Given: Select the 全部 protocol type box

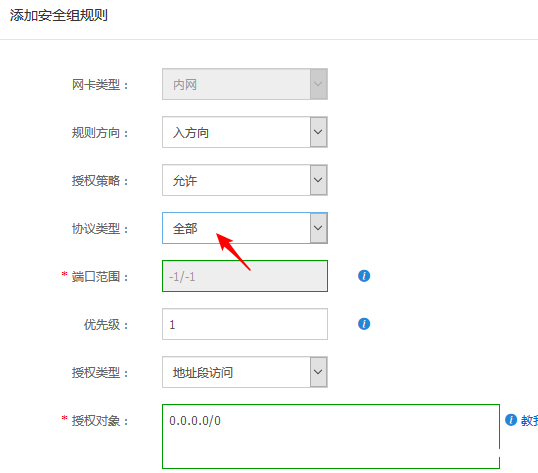Looking at the screenshot, I should (245, 228).
